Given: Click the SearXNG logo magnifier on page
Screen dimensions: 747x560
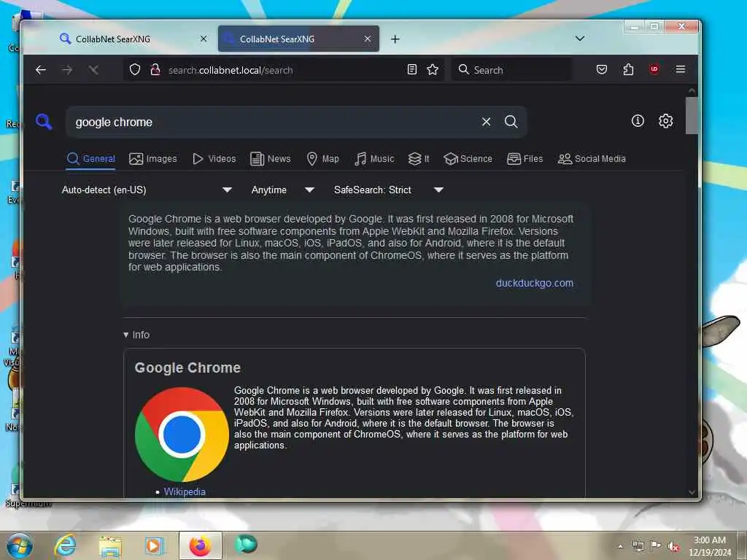Looking at the screenshot, I should (44, 122).
